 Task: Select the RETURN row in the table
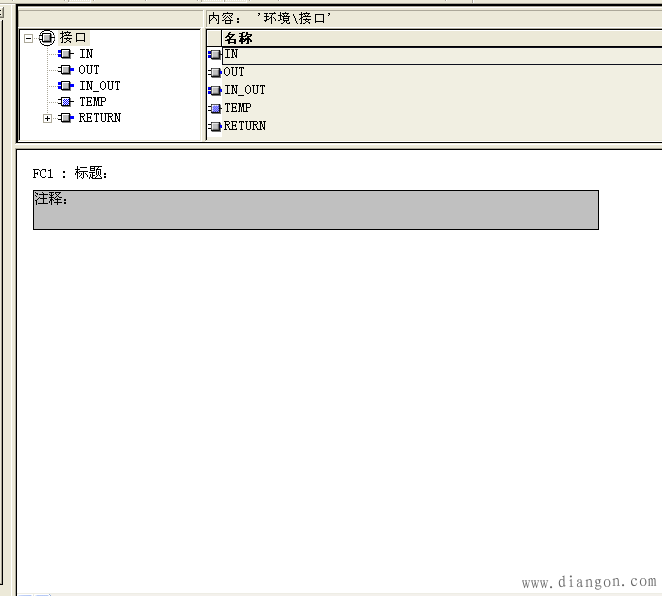click(x=244, y=126)
